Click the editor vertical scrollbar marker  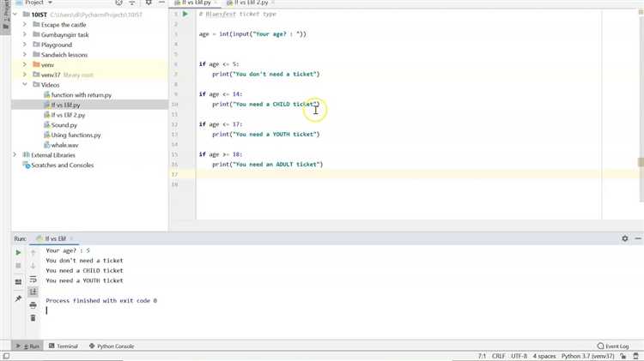[x=641, y=162]
